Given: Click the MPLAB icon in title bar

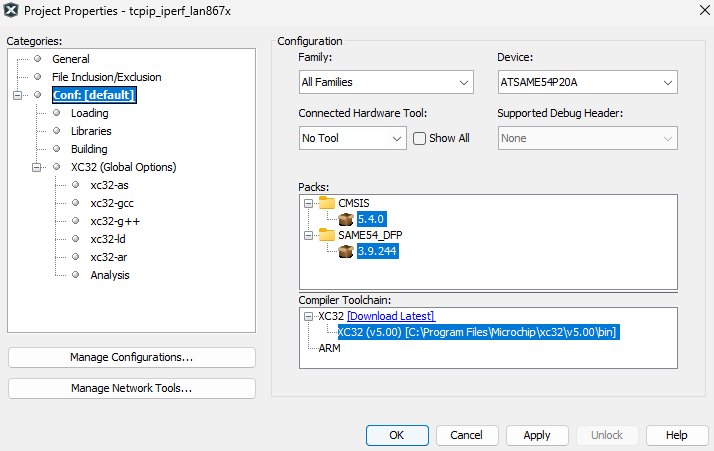Looking at the screenshot, I should tap(11, 11).
